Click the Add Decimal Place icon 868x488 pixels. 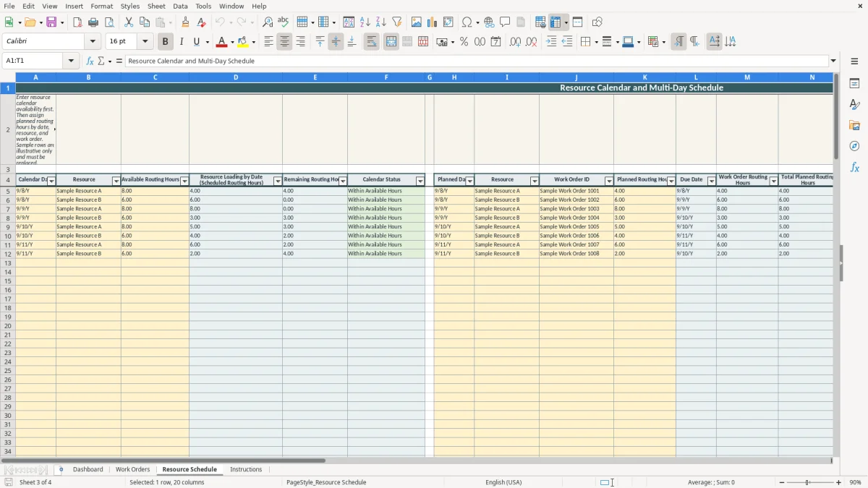(x=515, y=42)
